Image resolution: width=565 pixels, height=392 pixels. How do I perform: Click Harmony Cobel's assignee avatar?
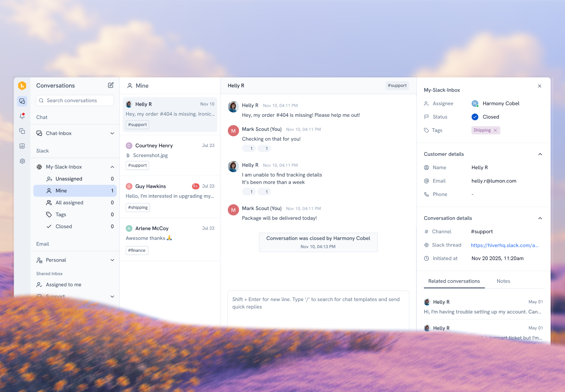click(x=475, y=104)
